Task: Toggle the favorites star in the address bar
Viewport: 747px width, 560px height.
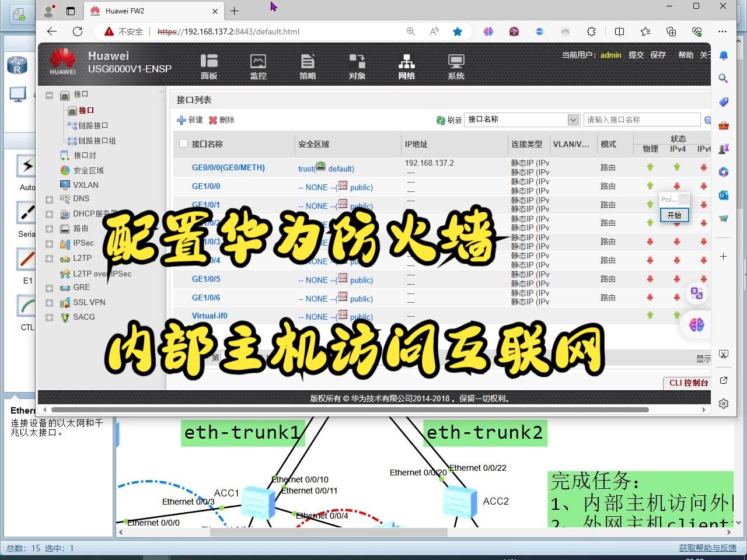Action: 458,32
